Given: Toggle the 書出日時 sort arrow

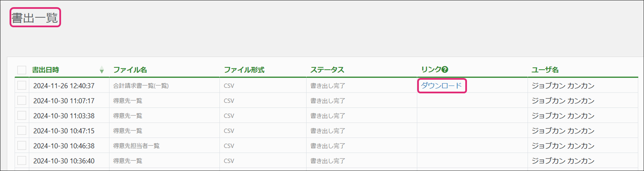Looking at the screenshot, I should tap(102, 70).
